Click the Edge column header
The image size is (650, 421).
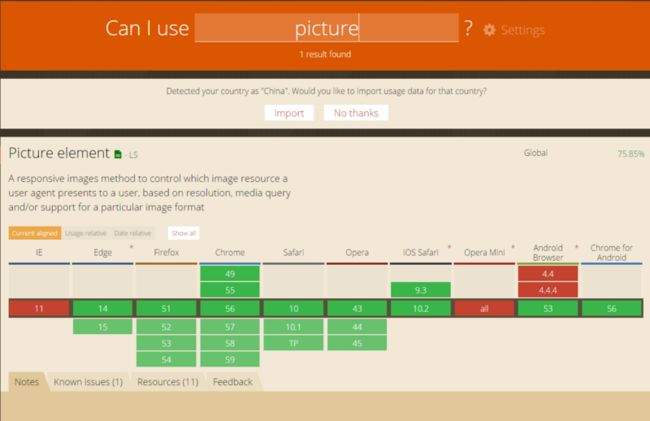pyautogui.click(x=103, y=252)
